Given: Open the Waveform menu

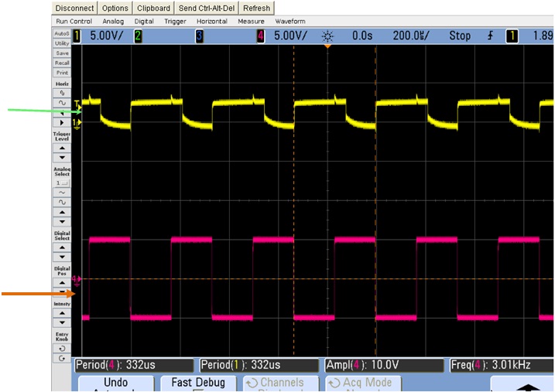Looking at the screenshot, I should tap(290, 21).
